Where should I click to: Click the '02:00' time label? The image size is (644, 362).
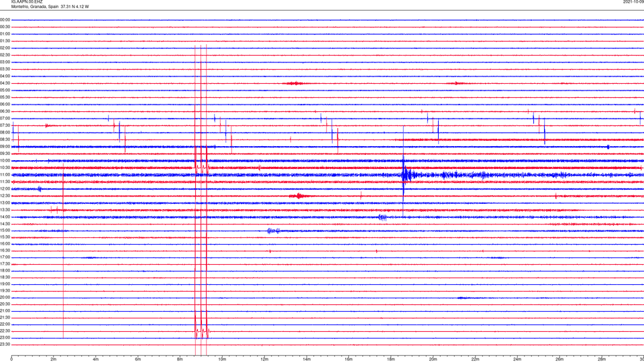pos(5,48)
